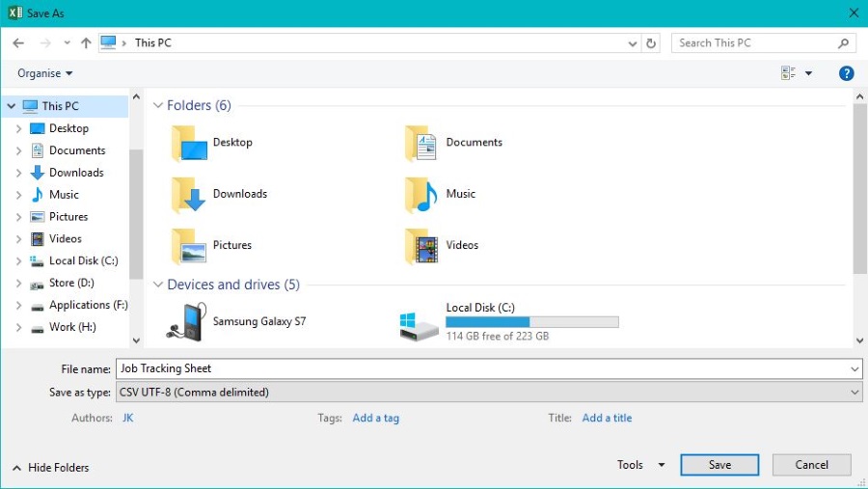Open the Organise menu
This screenshot has width=868, height=489.
(x=44, y=73)
